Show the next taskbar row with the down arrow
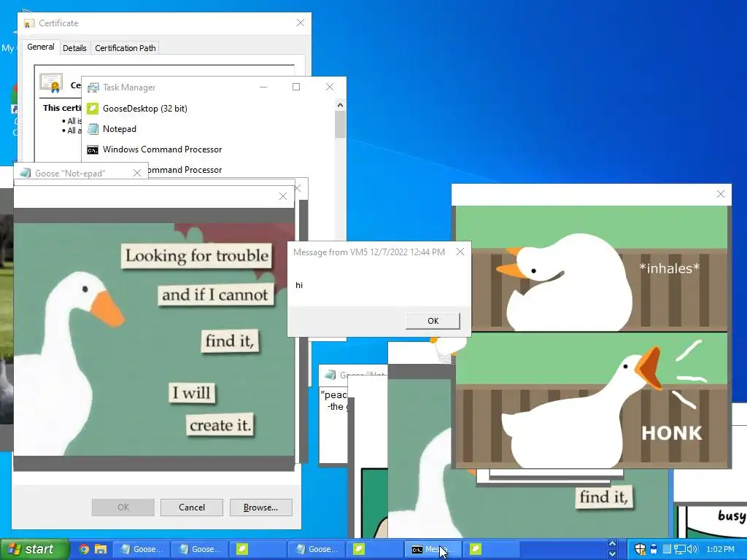Screen dimensions: 747x560 point(613,554)
